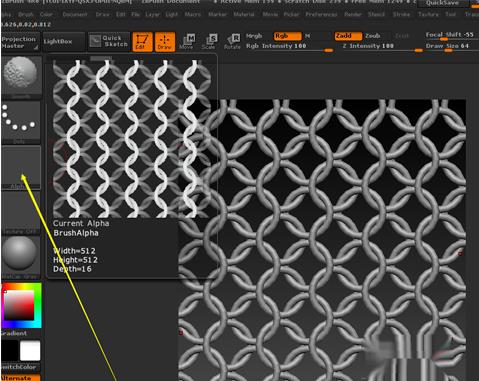This screenshot has width=479, height=381.
Task: Select the Rotate tool icon
Action: 232,42
